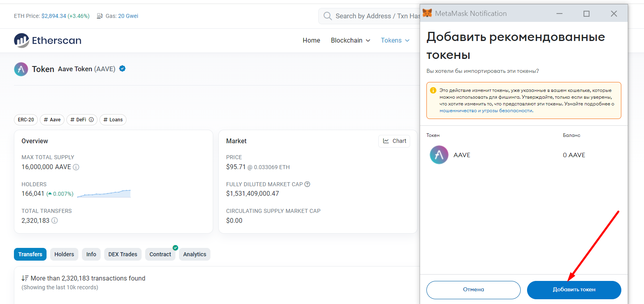Open the Info tab
Image resolution: width=644 pixels, height=304 pixels.
point(91,254)
